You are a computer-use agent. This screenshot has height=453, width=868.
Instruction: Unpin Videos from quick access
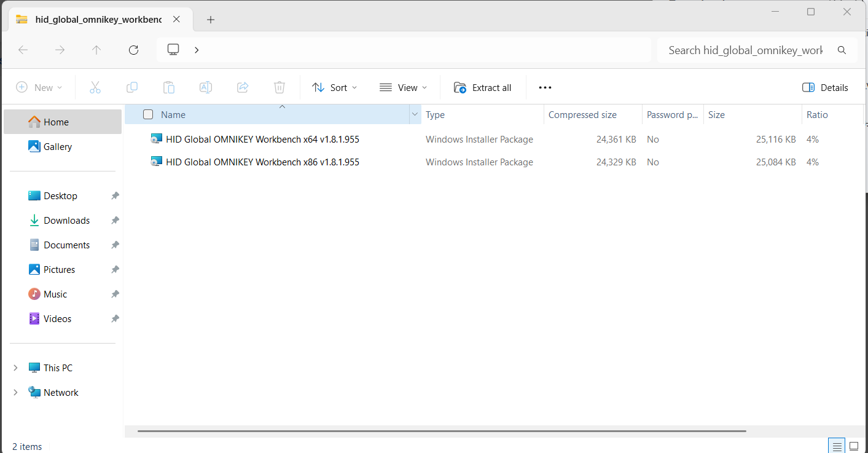(115, 319)
